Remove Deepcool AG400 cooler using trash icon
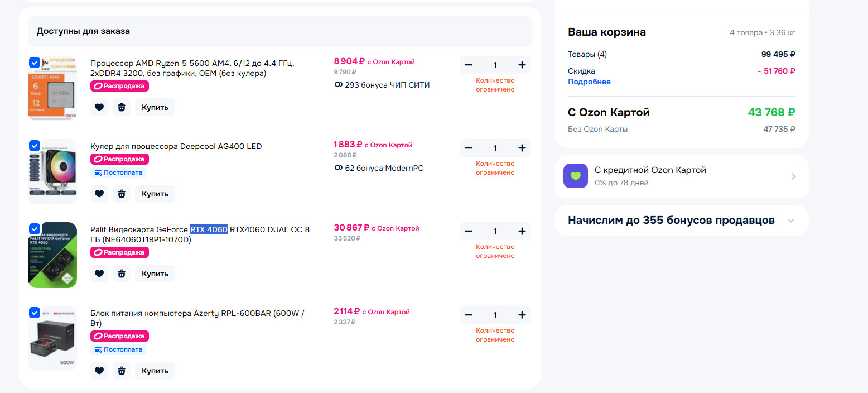The height and width of the screenshot is (393, 868). (x=122, y=194)
